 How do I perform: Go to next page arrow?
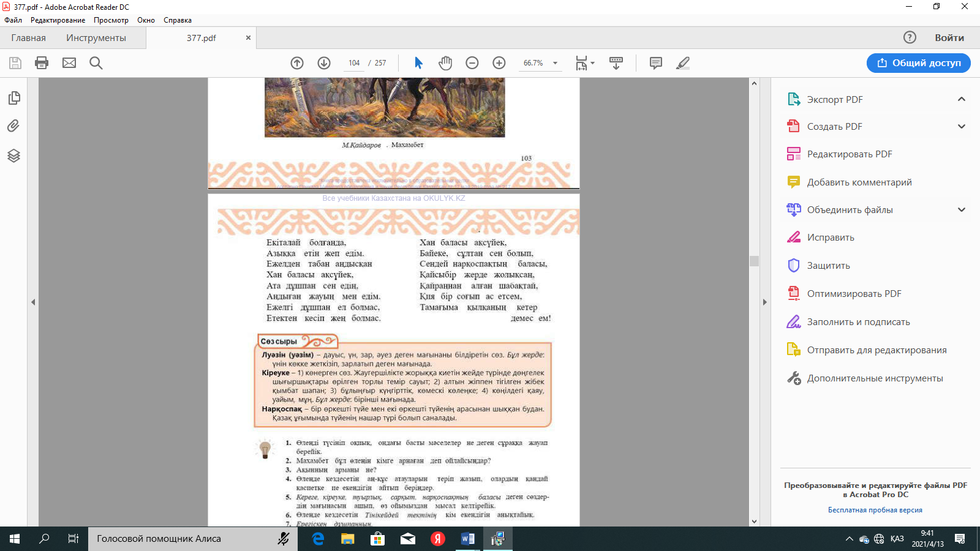tap(324, 63)
